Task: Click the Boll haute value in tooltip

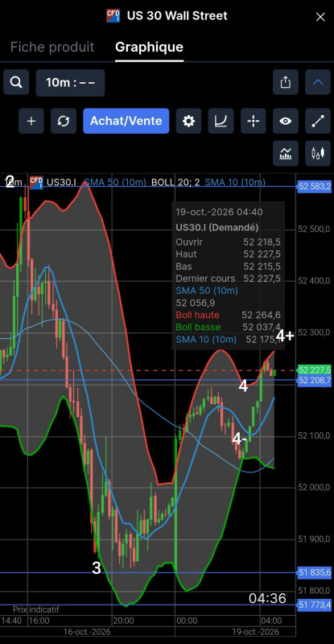Action: (261, 315)
